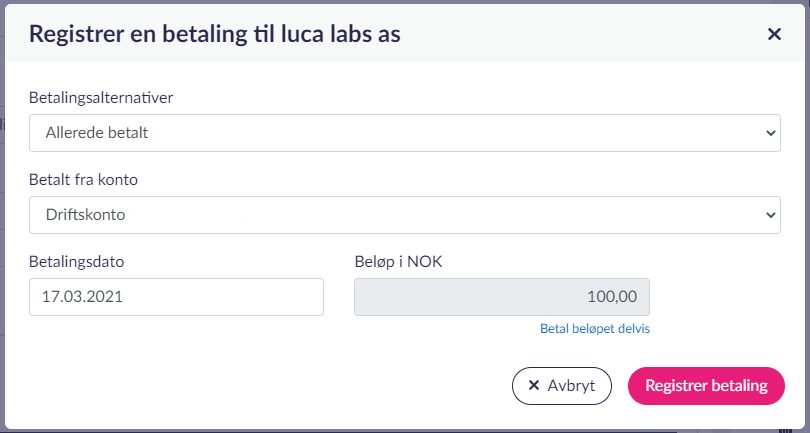Click the Betalingsdato label text
This screenshot has width=810, height=433.
click(x=83, y=262)
